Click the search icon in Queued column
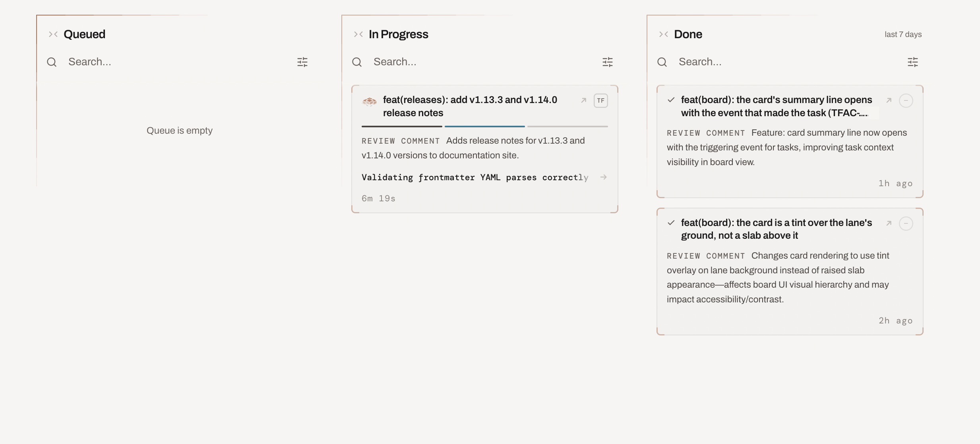The image size is (980, 444). (x=52, y=62)
